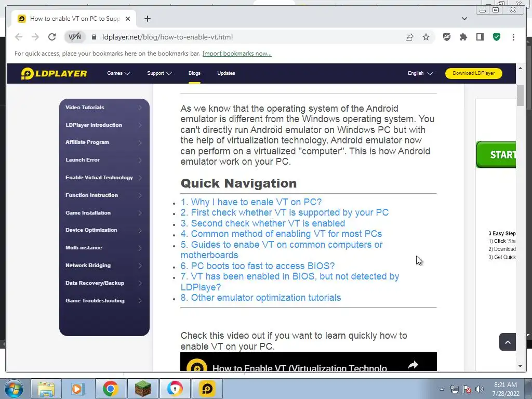
Task: Open the Minecraft taskbar icon
Action: coord(142,389)
